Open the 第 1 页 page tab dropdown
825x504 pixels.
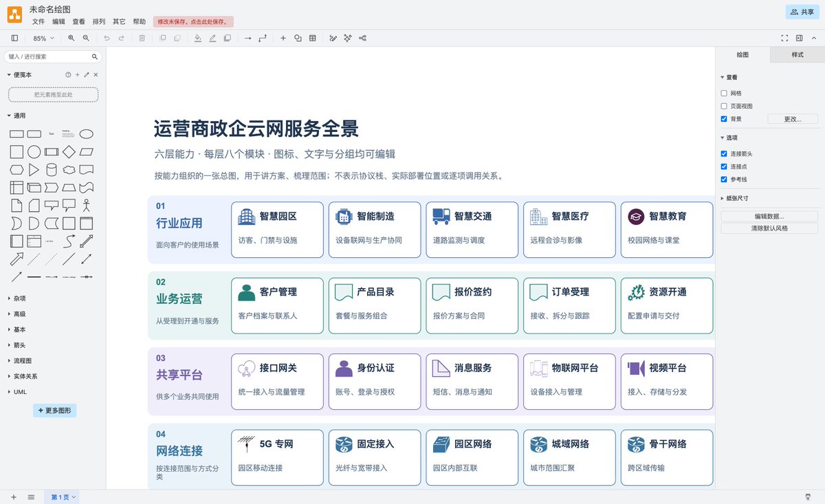(63, 496)
